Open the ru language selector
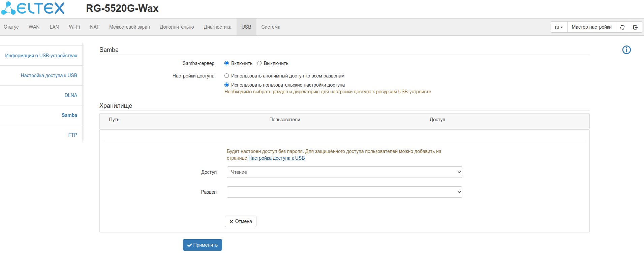This screenshot has width=644, height=253. pyautogui.click(x=559, y=27)
